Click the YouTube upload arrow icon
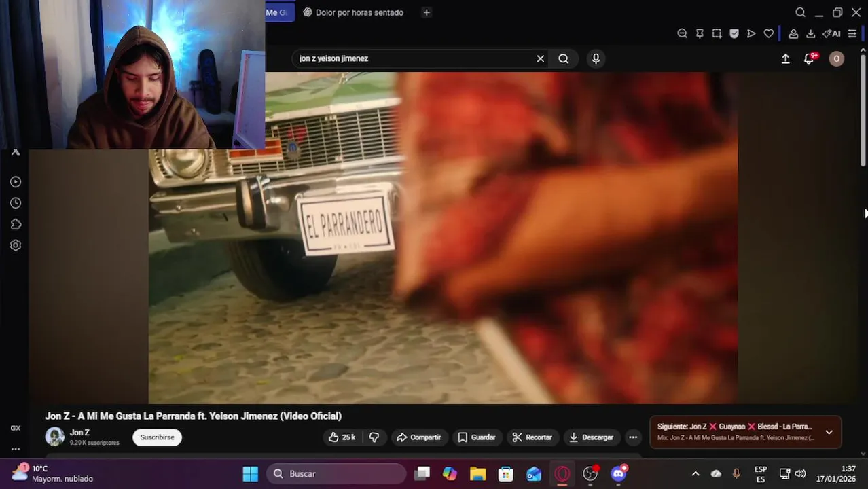Screen dimensions: 868x489 [x=785, y=58]
